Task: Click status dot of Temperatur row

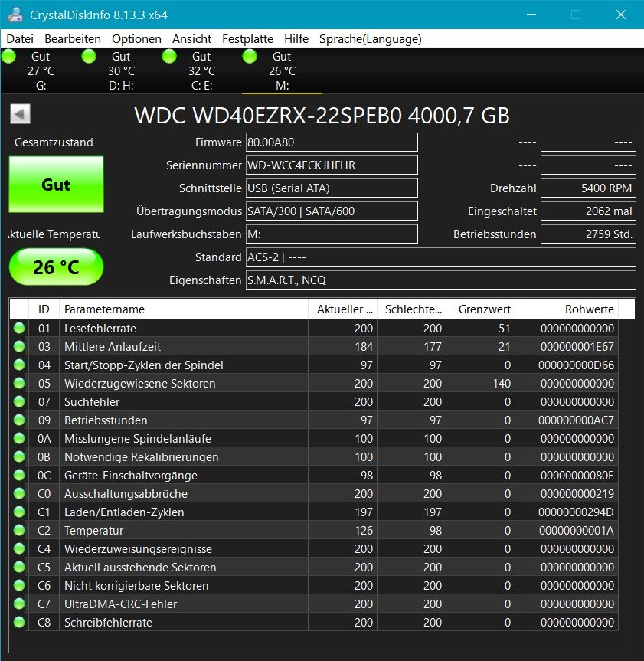Action: [x=19, y=530]
